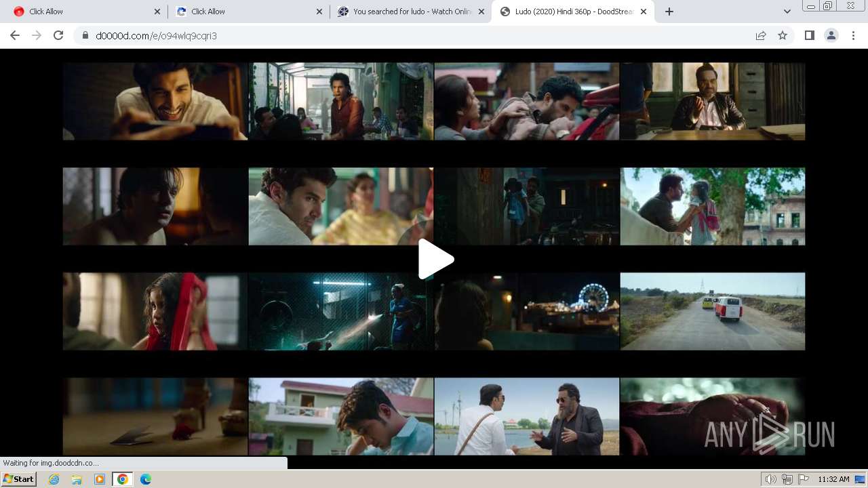868x488 pixels.
Task: Click thumbnail of two men by lake
Action: pyautogui.click(x=527, y=416)
